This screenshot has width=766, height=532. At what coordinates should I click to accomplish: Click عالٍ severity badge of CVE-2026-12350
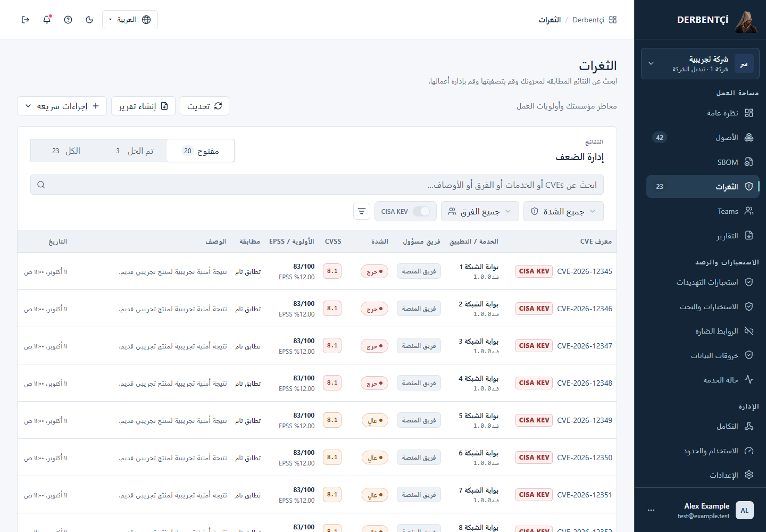[375, 458]
